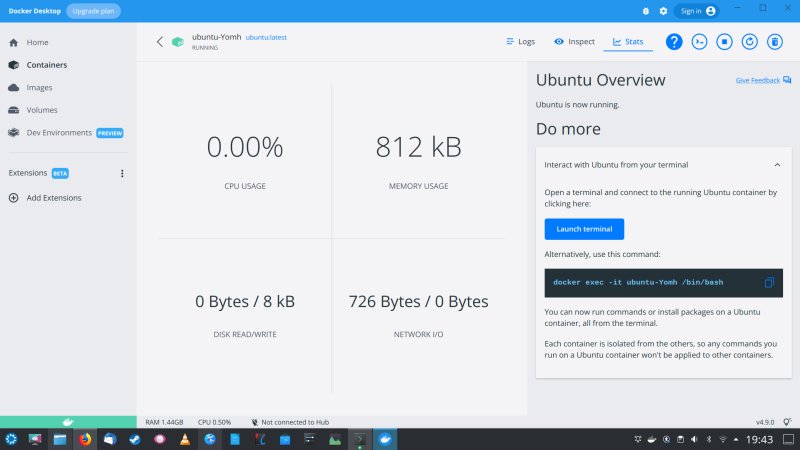Click the Launch terminal button

pos(584,229)
